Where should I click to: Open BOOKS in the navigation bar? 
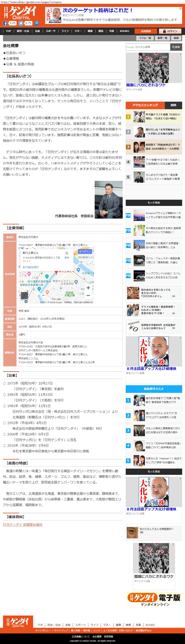[x=124, y=31]
